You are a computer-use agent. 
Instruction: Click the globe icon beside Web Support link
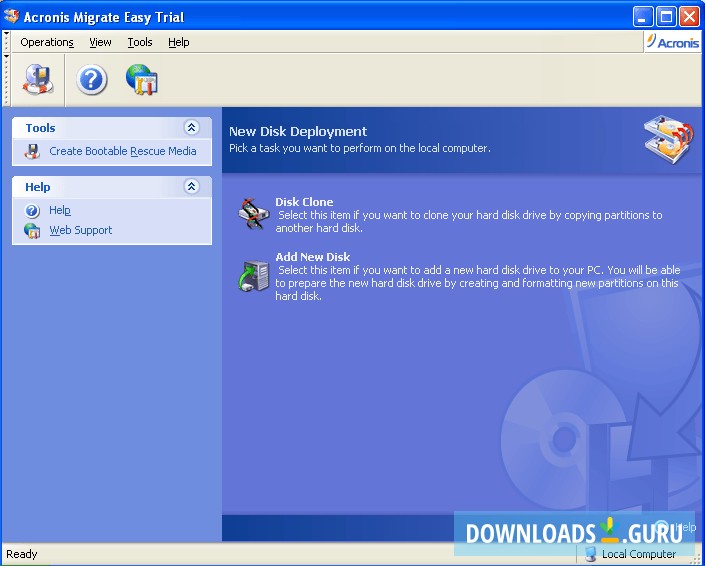(x=33, y=230)
